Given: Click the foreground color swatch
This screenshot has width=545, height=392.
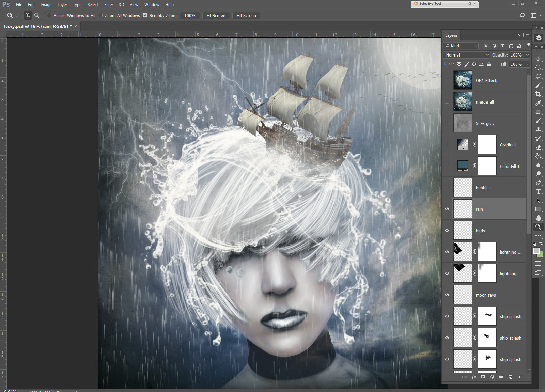Looking at the screenshot, I should point(536,251).
